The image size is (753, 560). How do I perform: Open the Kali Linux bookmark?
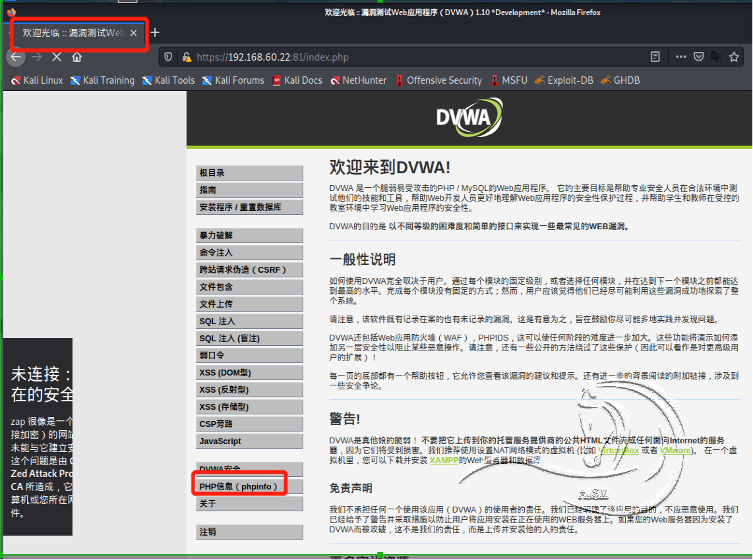coord(36,80)
